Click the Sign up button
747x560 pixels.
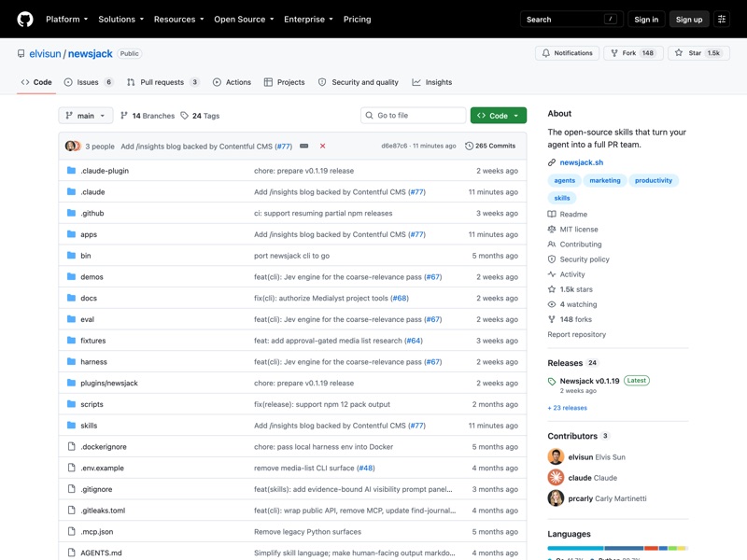click(x=689, y=19)
